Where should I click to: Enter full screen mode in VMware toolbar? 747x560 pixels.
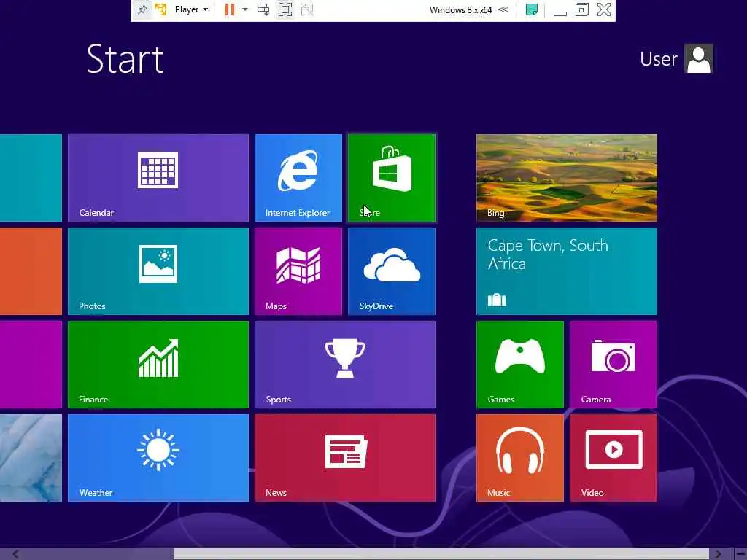[x=285, y=9]
